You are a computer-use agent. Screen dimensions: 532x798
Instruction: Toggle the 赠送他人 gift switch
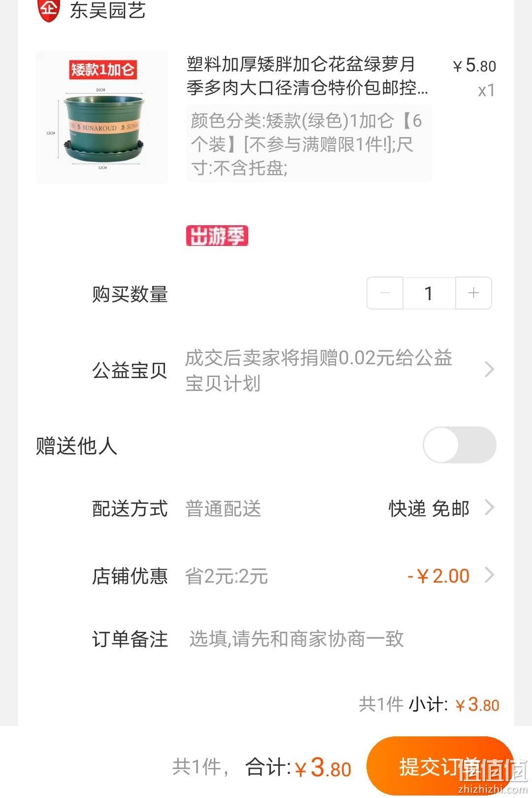(460, 445)
